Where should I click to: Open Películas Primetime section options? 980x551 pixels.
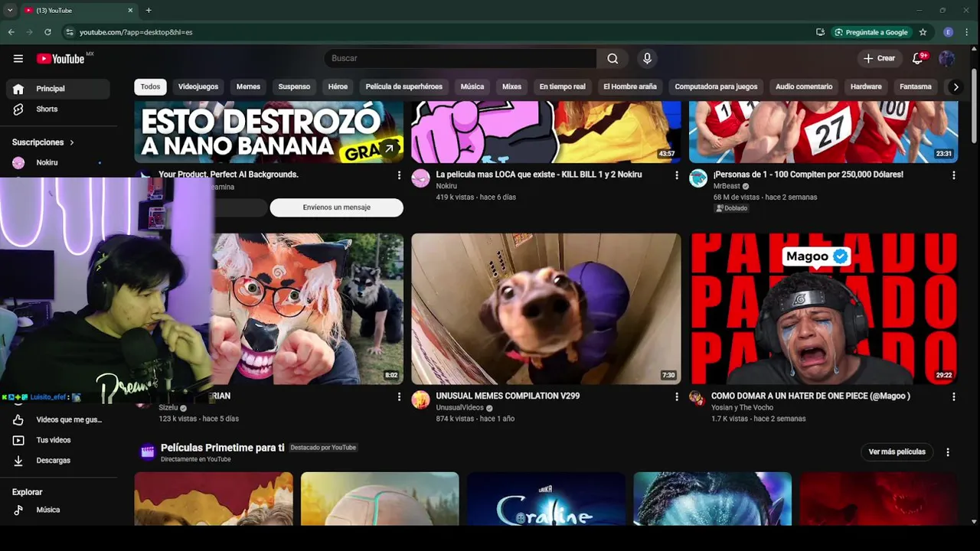pyautogui.click(x=948, y=452)
